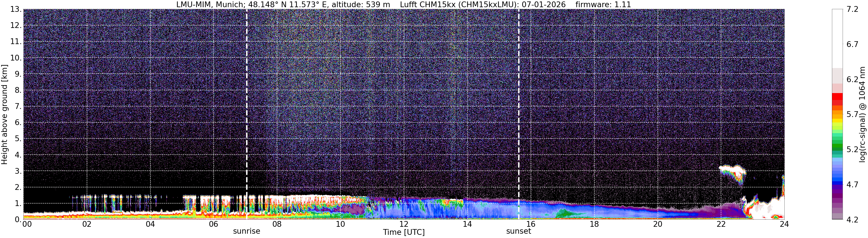The width and height of the screenshot is (868, 238).
Task: Click the colorbar tick value '4.7'
Action: tap(852, 184)
